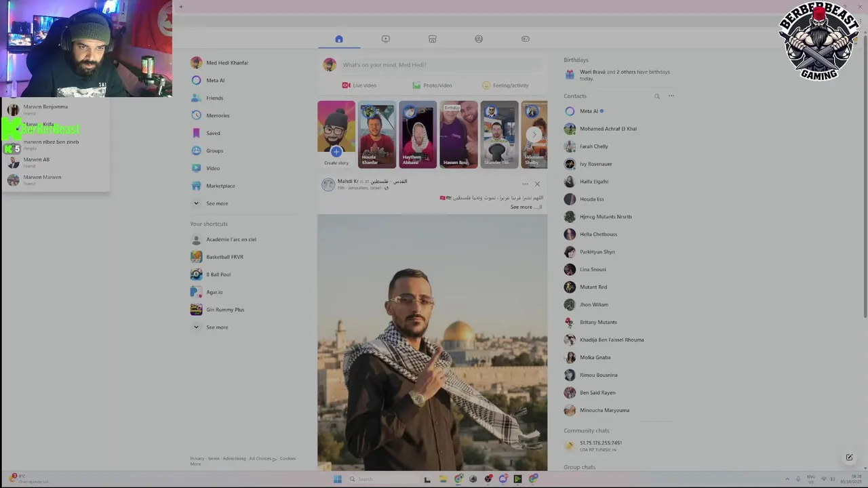This screenshot has height=488, width=868.
Task: Open Contacts options three-dots menu
Action: coord(671,96)
